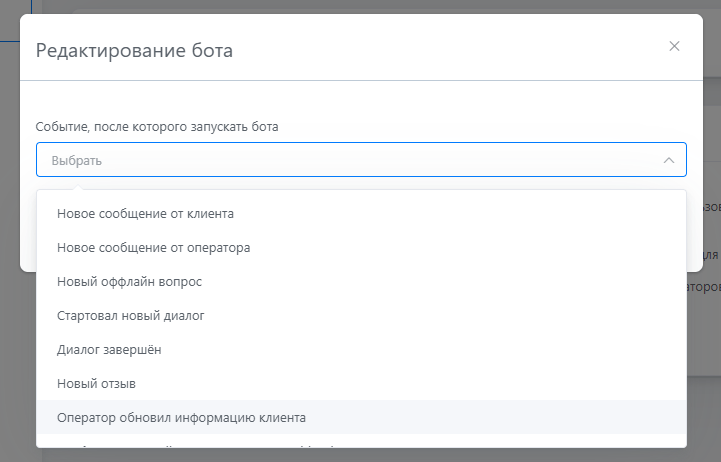Set bot trigger to new client message
The height and width of the screenshot is (462, 721).
pyautogui.click(x=145, y=213)
